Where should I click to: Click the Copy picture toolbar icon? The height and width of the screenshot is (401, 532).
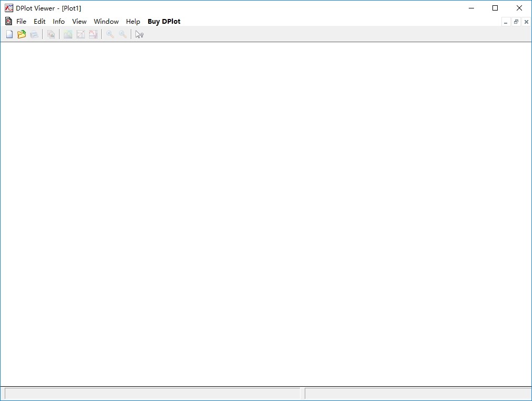coord(51,34)
